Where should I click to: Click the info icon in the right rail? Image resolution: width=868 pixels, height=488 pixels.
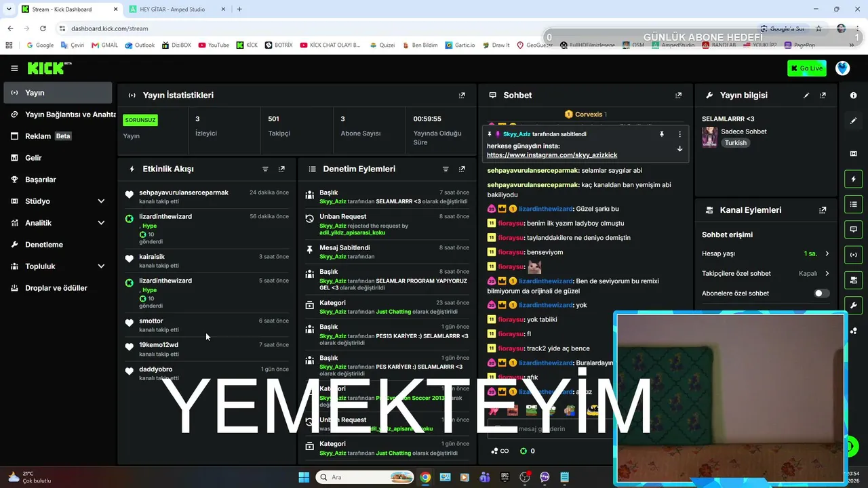pos(853,96)
